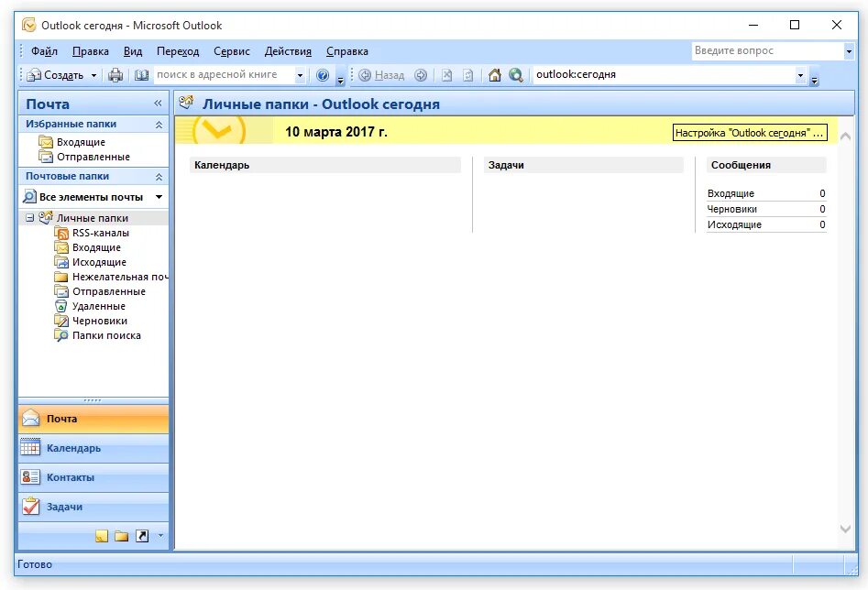Viewport: 868px width, 590px height.
Task: Open the Черновики folder in tree
Action: click(x=100, y=321)
